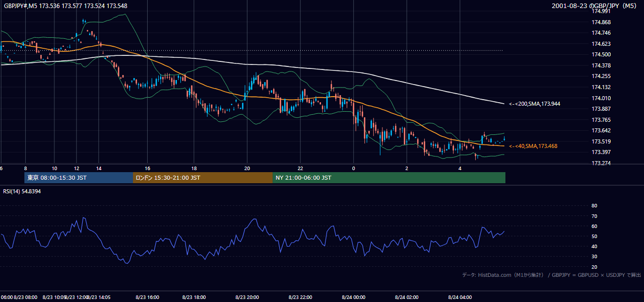Click the 8/23 08:00 bottom date label
The width and height of the screenshot is (644, 302).
[25, 297]
